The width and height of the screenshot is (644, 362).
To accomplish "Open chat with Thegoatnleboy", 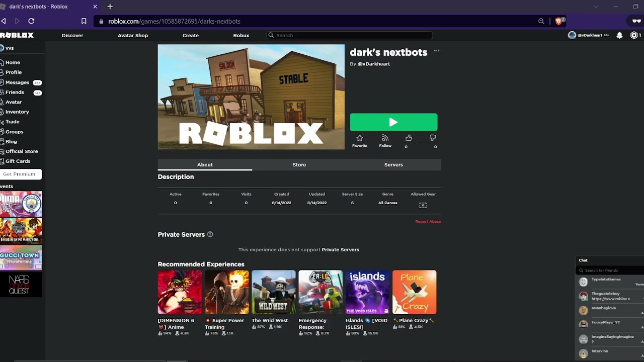I will point(610,296).
